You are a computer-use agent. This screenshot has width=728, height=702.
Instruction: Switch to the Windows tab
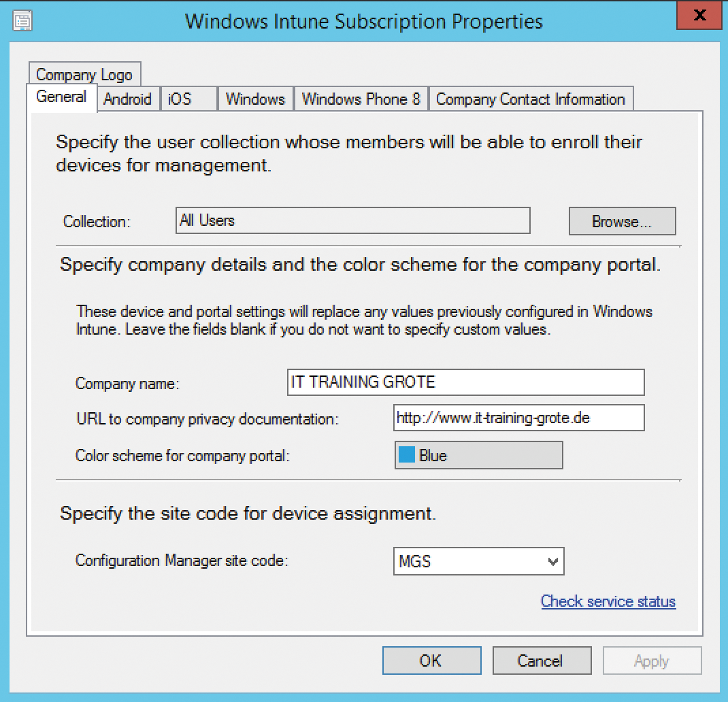coord(254,99)
